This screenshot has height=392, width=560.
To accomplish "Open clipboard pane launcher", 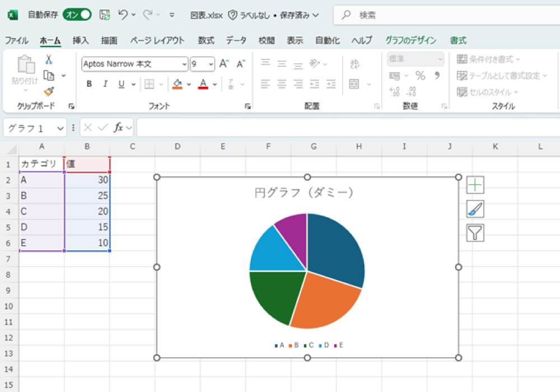I will click(72, 106).
